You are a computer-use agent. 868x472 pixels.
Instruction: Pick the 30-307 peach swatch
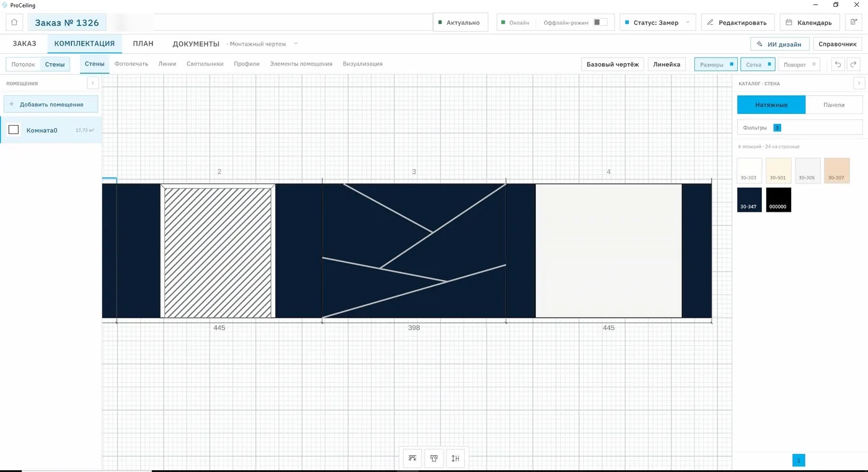(836, 170)
